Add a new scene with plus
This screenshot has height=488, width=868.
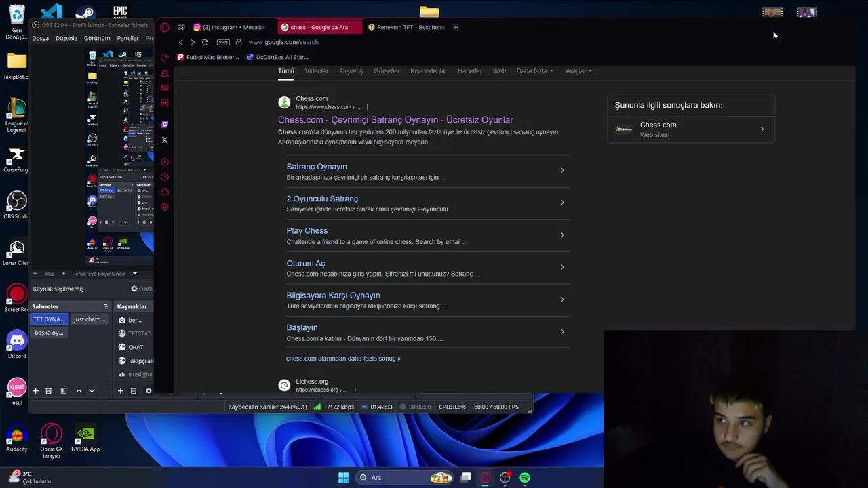click(36, 390)
